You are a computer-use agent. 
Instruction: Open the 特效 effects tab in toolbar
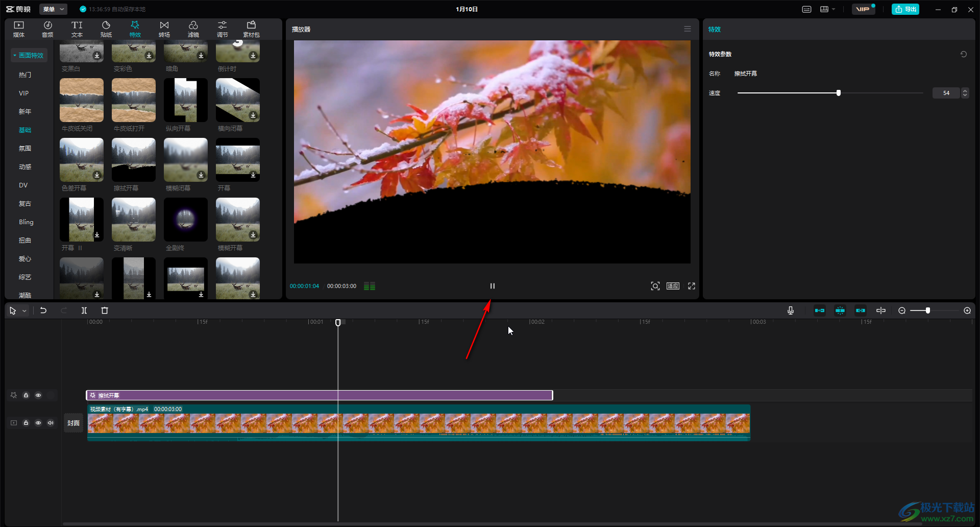pyautogui.click(x=135, y=29)
